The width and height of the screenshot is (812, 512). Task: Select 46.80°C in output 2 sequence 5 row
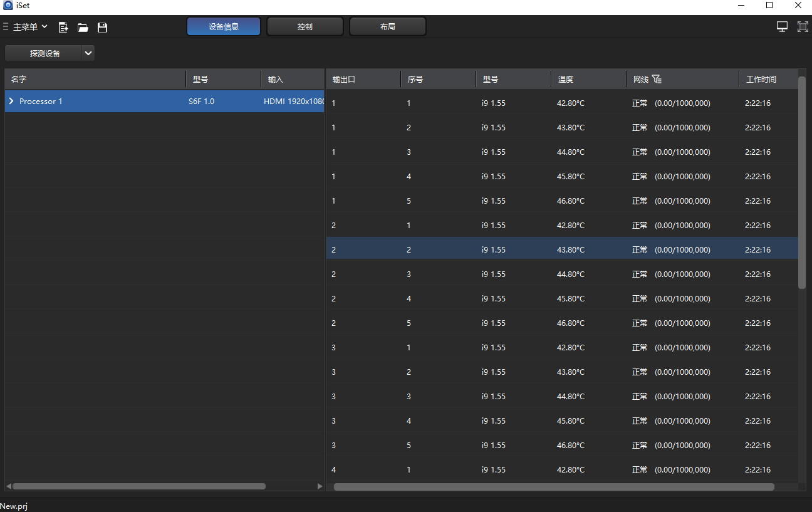coord(571,323)
